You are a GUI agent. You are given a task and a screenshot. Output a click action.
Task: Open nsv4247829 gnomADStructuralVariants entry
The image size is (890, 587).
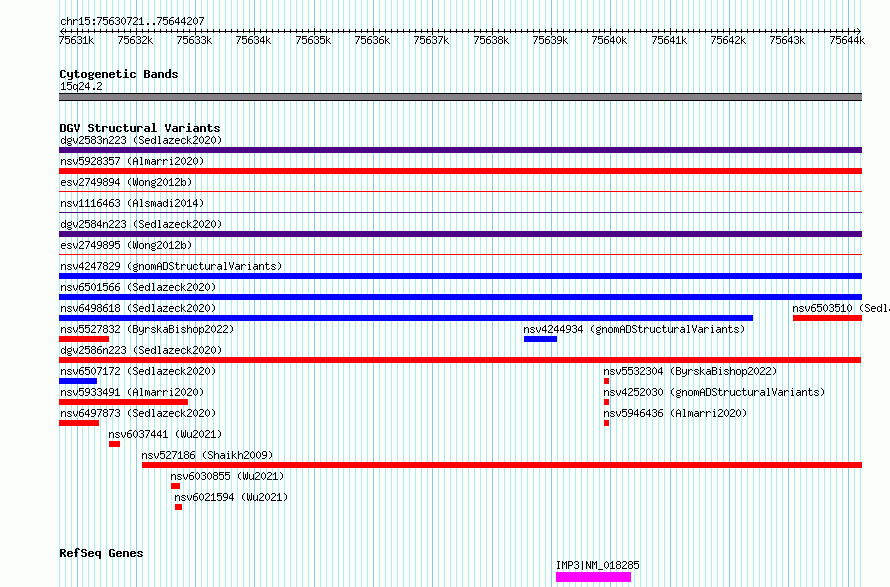coord(171,266)
